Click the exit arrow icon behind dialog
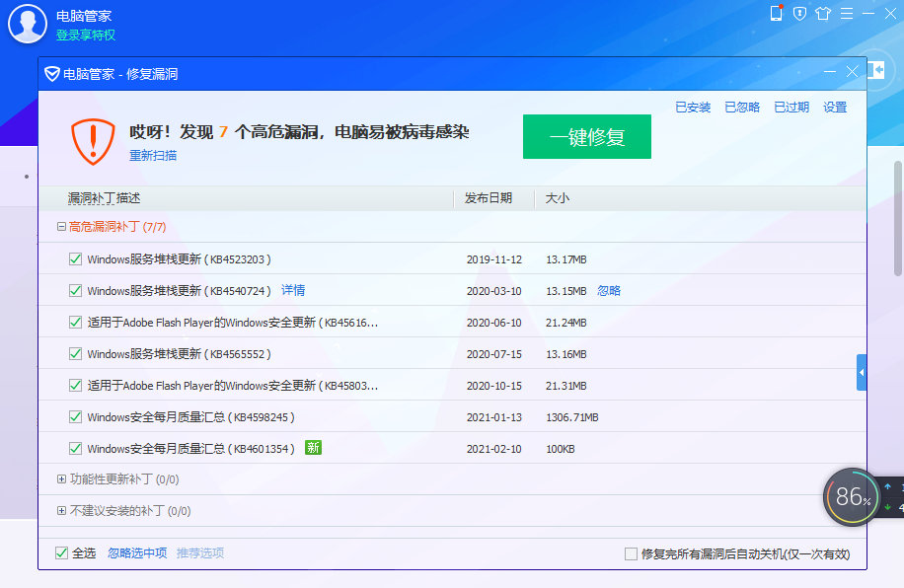904x588 pixels. click(876, 70)
